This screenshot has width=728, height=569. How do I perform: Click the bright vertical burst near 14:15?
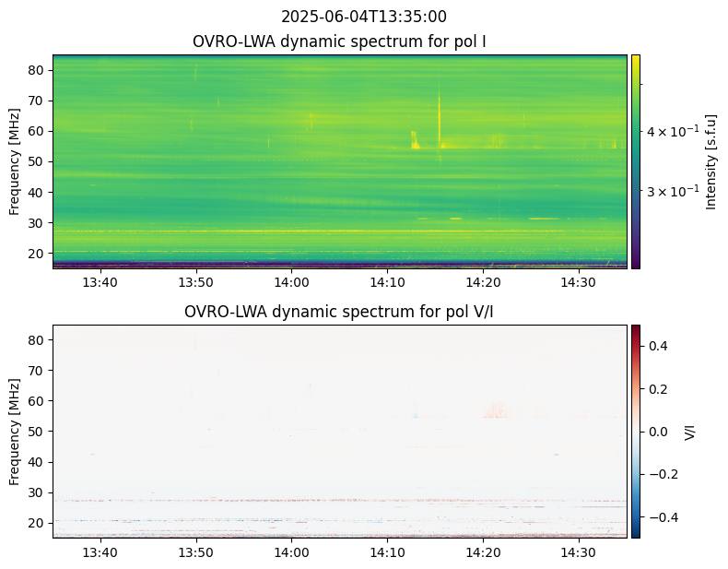(439, 115)
